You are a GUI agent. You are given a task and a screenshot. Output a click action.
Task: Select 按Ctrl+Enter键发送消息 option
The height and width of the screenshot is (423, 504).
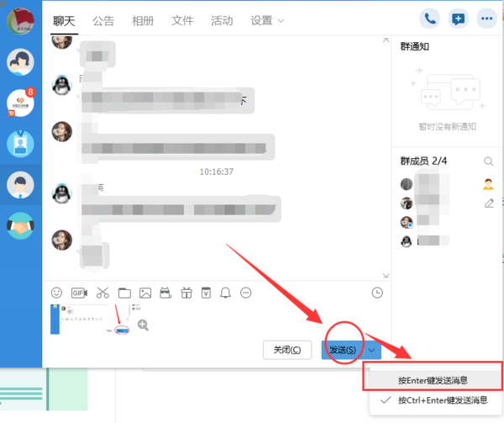coord(442,400)
